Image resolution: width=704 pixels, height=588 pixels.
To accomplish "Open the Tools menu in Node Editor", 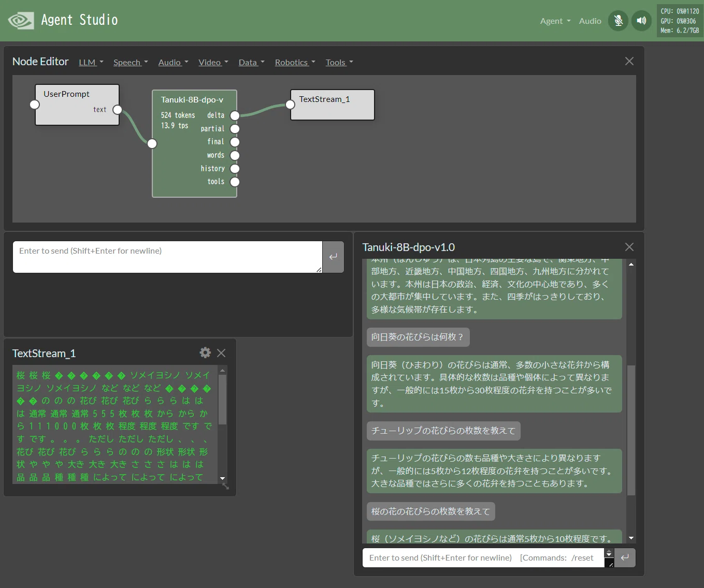I will coord(339,62).
